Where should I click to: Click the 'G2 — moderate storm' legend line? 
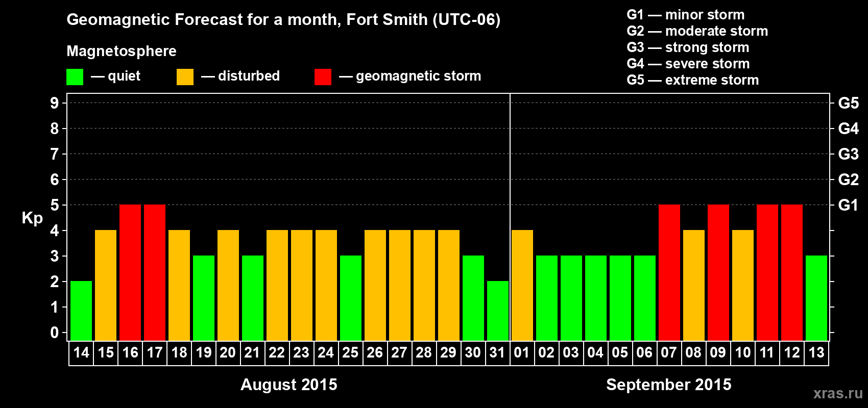(x=697, y=31)
